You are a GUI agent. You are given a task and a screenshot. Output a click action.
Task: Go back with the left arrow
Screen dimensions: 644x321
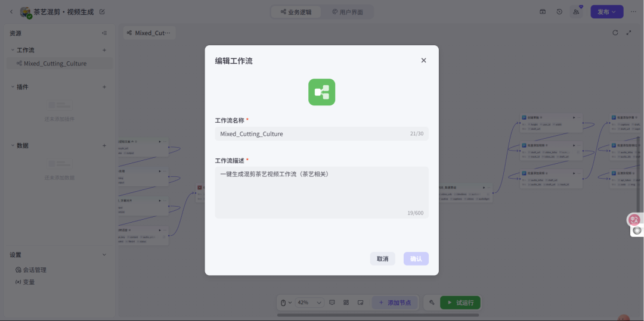click(x=11, y=12)
